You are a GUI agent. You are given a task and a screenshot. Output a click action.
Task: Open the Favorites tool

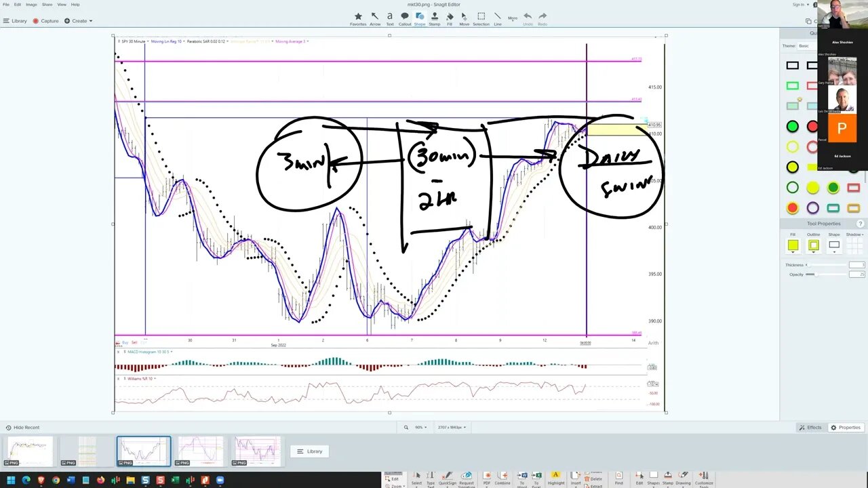(x=358, y=19)
